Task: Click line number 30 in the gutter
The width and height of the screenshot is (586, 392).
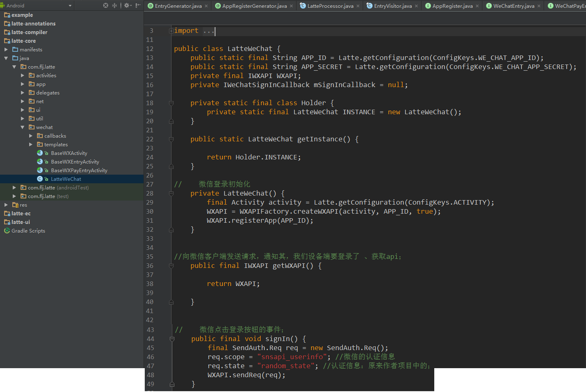Action: pyautogui.click(x=150, y=212)
